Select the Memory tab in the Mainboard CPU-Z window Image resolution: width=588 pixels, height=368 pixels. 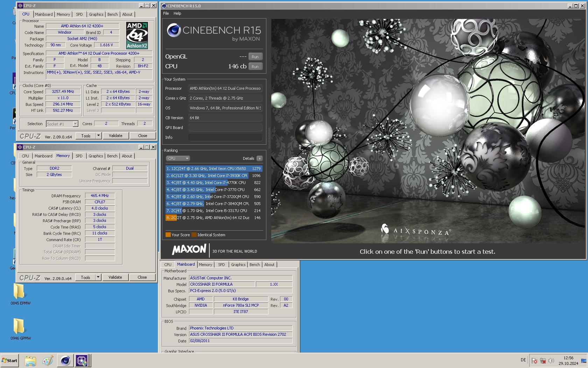pos(205,265)
